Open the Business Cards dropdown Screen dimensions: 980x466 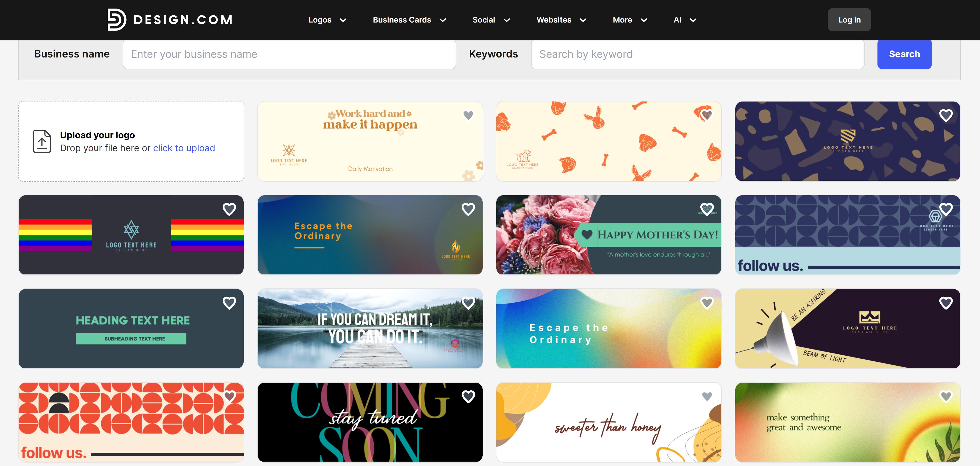(x=409, y=20)
